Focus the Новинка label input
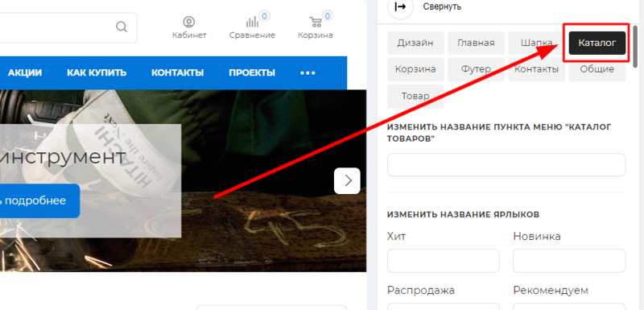Viewport: 644px width, 310px height. point(569,261)
